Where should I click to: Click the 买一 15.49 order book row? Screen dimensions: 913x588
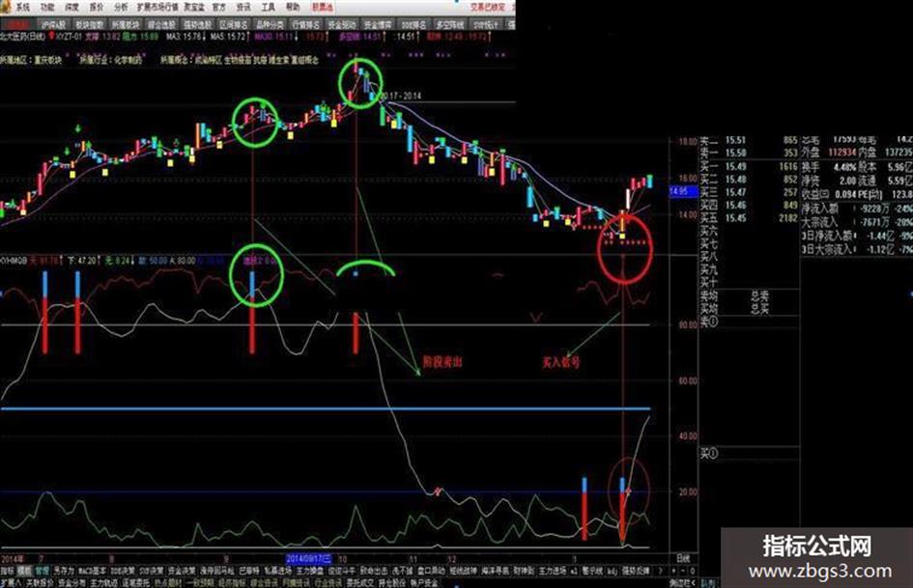coord(748,166)
